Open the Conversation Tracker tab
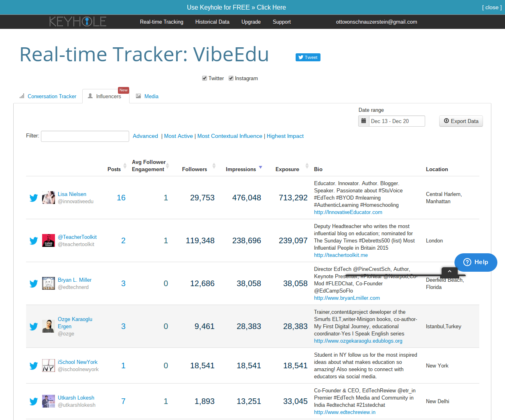 (48, 96)
